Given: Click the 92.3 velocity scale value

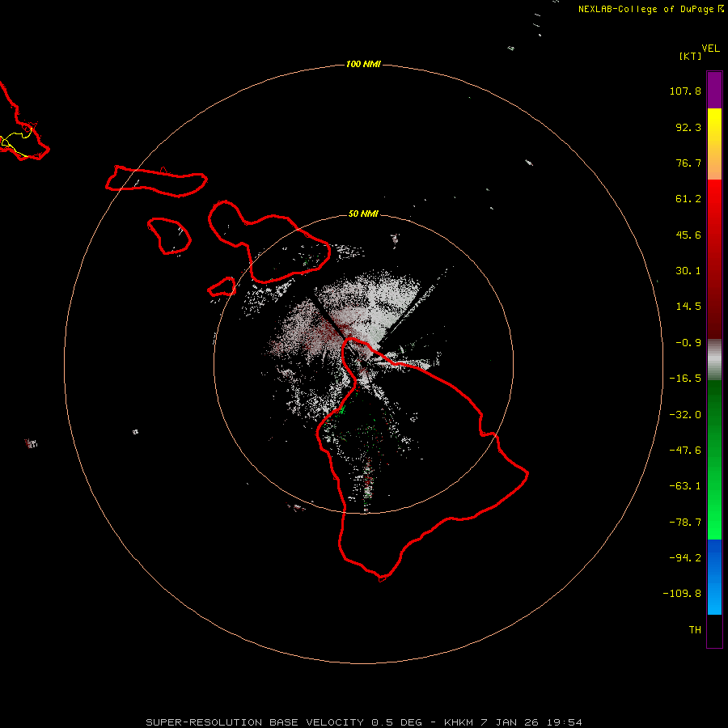Looking at the screenshot, I should [x=688, y=127].
